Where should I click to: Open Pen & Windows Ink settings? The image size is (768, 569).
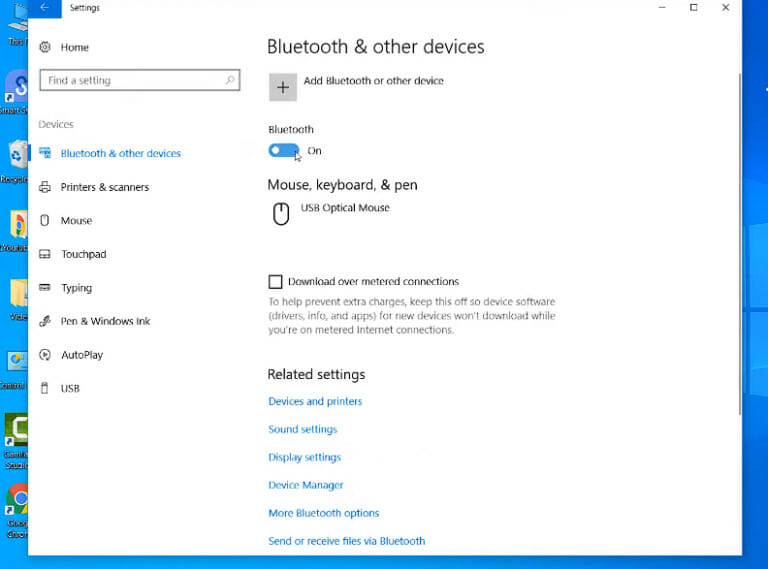coord(105,321)
